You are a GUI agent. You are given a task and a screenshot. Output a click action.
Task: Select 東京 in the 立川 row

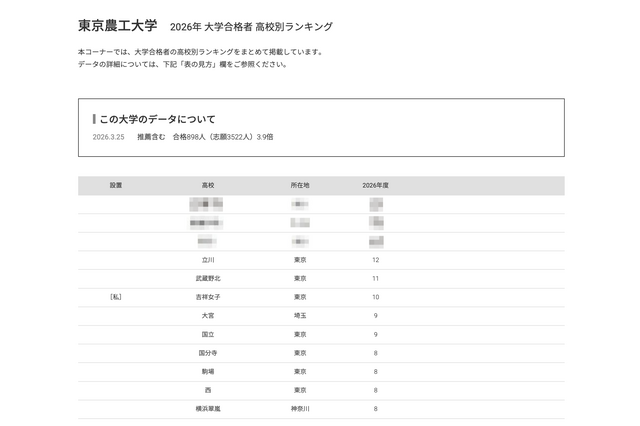pyautogui.click(x=300, y=260)
